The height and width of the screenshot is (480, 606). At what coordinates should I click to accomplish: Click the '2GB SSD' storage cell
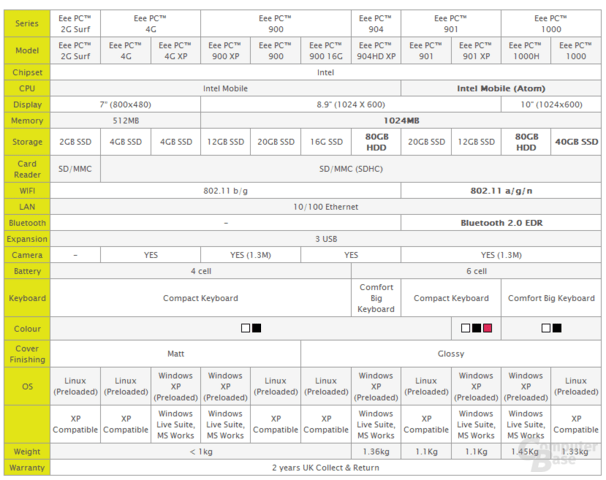tap(75, 142)
